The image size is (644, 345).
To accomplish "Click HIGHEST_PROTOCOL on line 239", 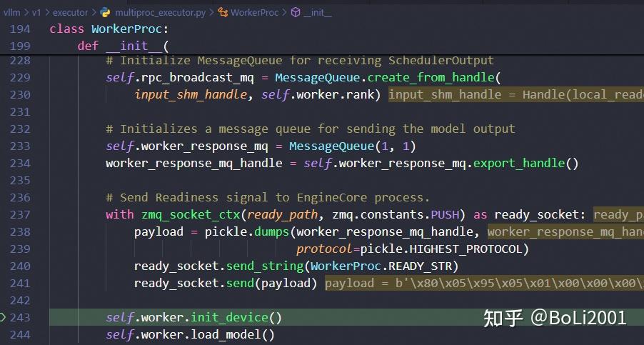I will pyautogui.click(x=466, y=249).
